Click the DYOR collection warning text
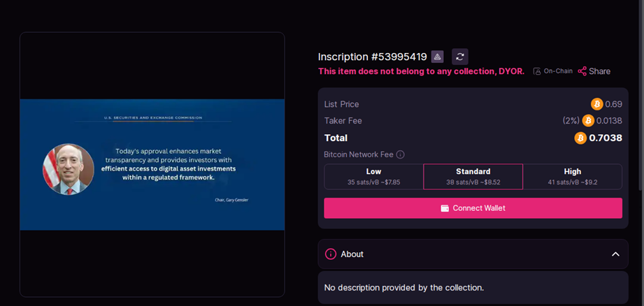The width and height of the screenshot is (644, 306). tap(422, 71)
